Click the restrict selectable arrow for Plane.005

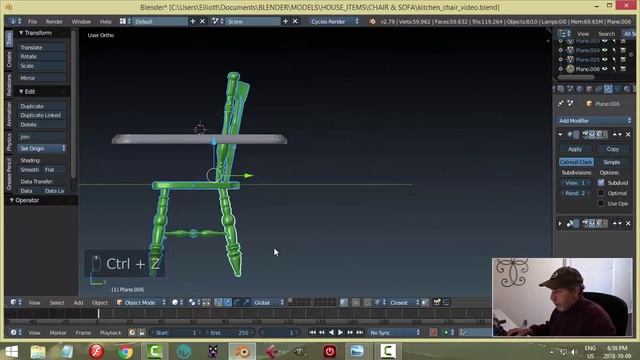click(x=614, y=60)
